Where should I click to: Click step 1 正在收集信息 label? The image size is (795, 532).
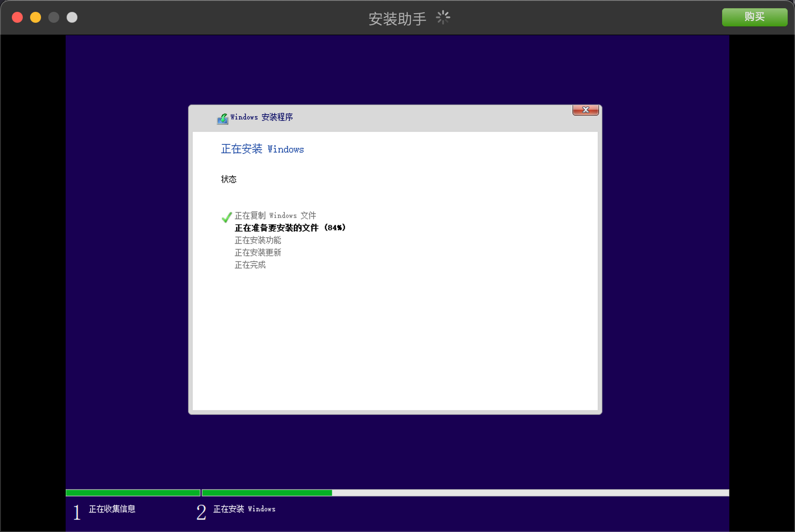[112, 509]
